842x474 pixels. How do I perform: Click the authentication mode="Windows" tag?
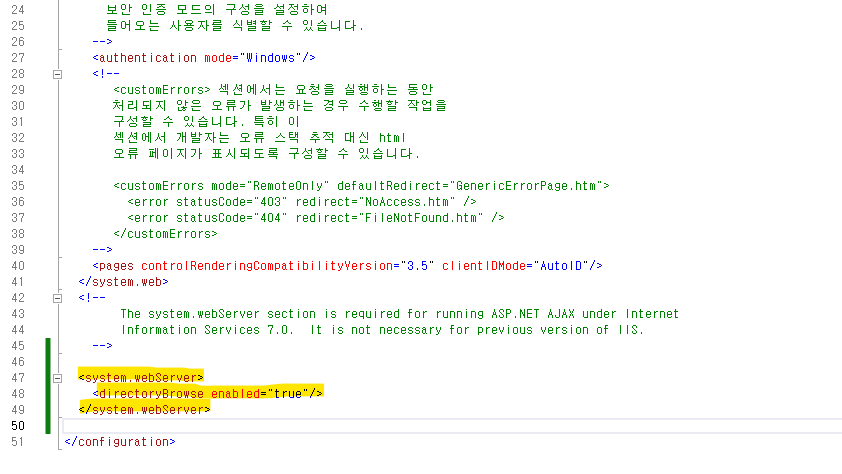(204, 58)
